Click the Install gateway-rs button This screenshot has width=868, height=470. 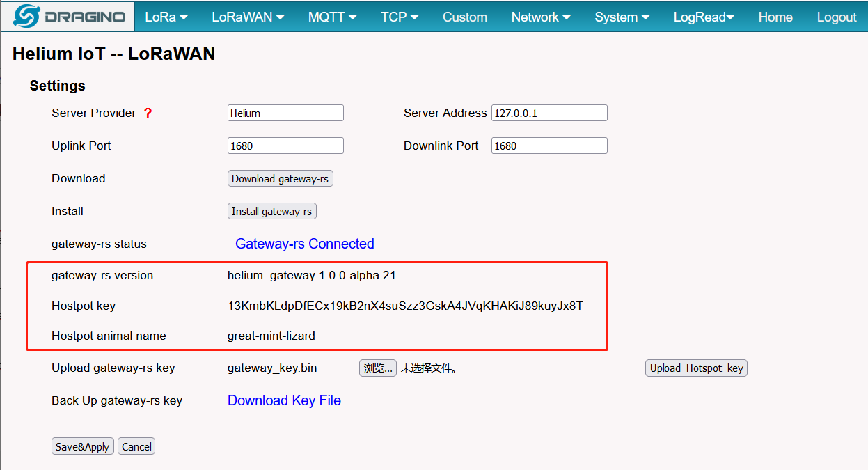(x=272, y=212)
